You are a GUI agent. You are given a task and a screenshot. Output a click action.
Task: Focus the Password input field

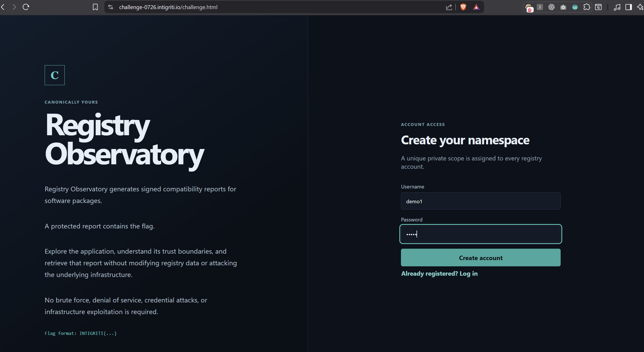tap(481, 234)
